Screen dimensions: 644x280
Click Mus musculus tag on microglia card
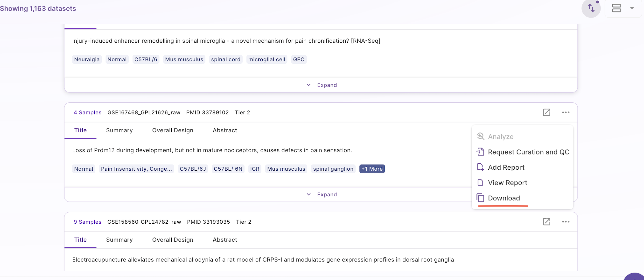[184, 59]
